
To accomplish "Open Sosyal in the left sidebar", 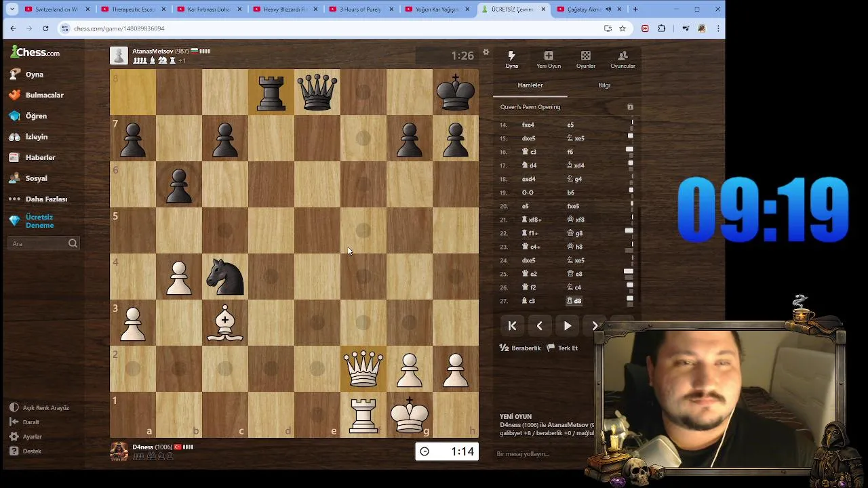I will click(x=28, y=178).
